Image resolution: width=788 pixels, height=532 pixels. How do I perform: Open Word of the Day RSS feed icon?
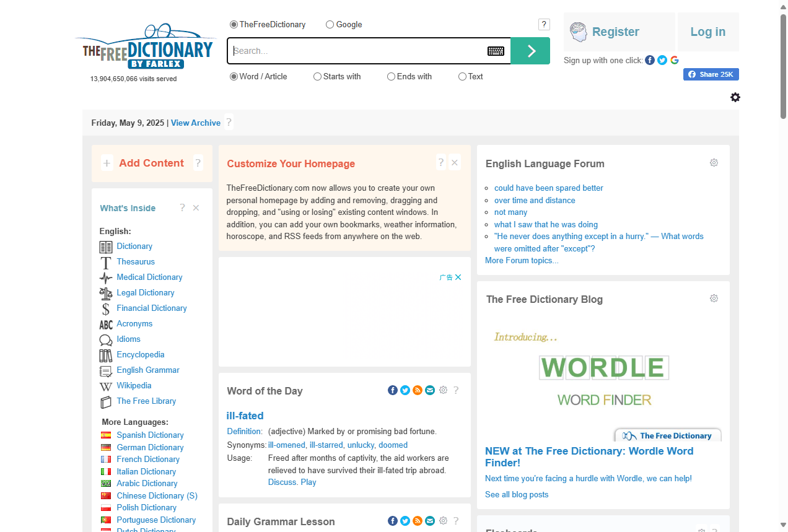pyautogui.click(x=418, y=390)
